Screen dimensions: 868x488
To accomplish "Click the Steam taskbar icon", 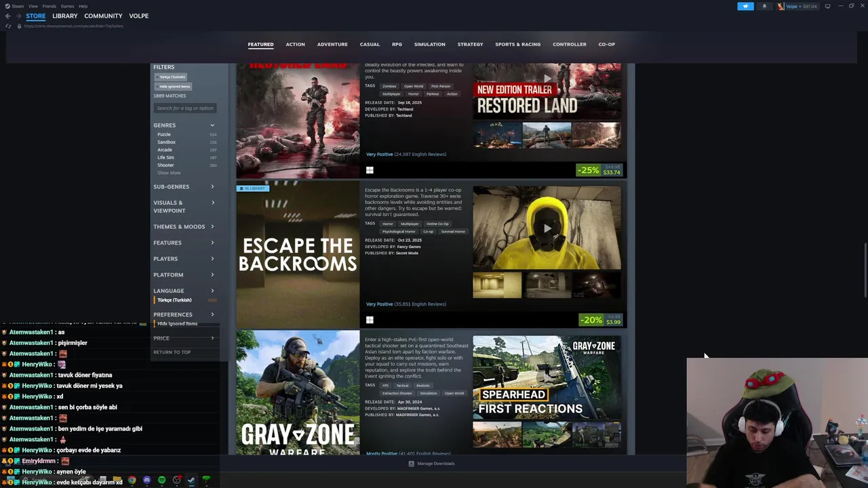I will [x=191, y=480].
